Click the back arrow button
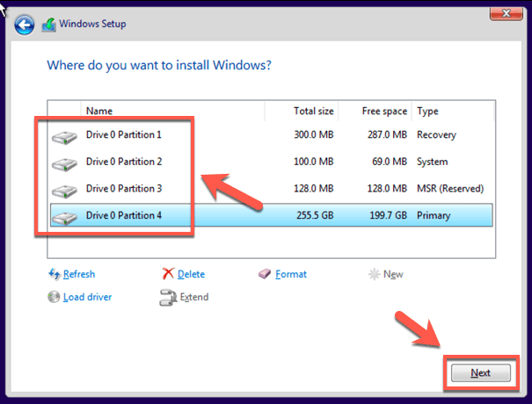 26,25
